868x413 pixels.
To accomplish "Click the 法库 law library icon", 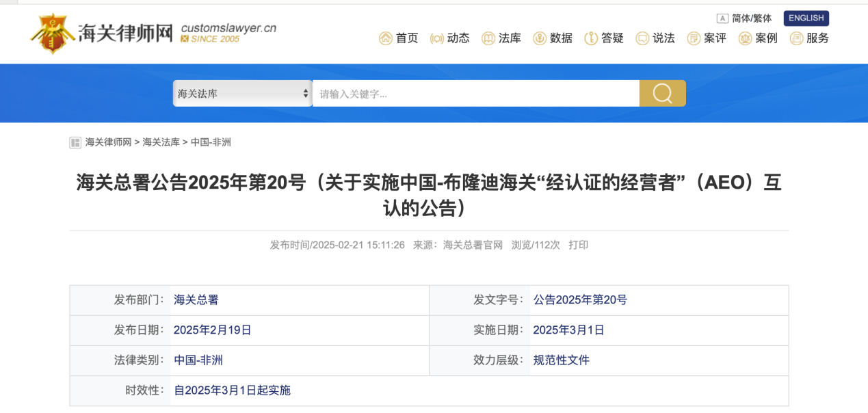I will pos(488,38).
